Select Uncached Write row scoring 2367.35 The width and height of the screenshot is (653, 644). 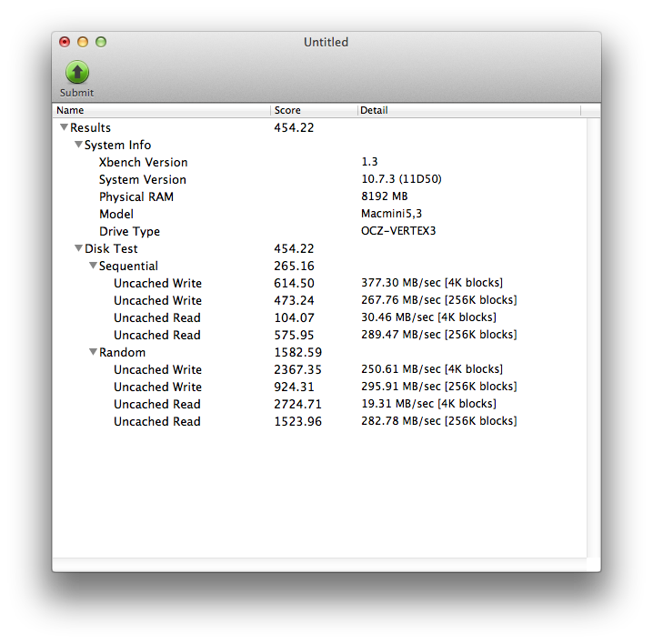pos(319,369)
